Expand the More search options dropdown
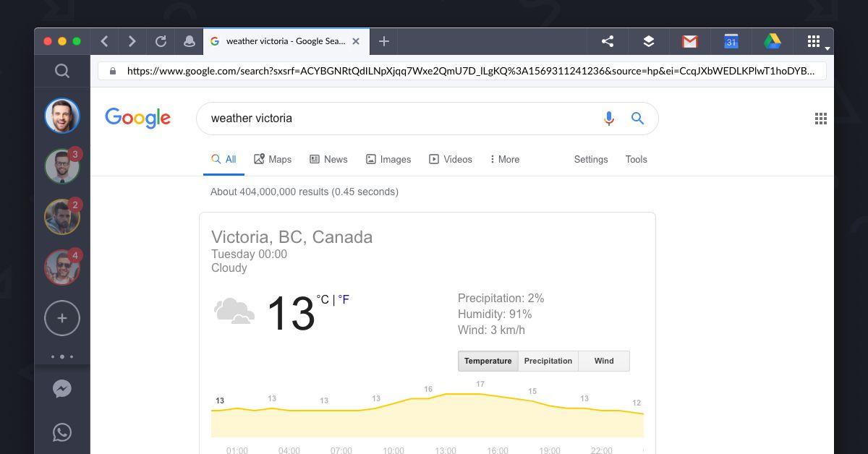This screenshot has height=454, width=868. pos(505,159)
